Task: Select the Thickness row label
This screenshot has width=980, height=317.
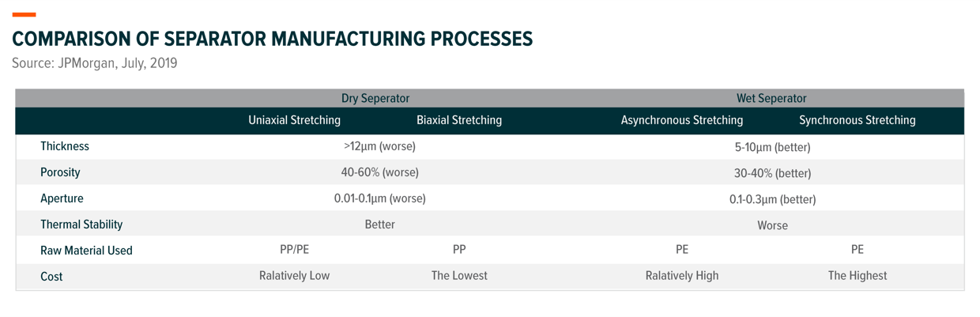Action: pos(65,146)
